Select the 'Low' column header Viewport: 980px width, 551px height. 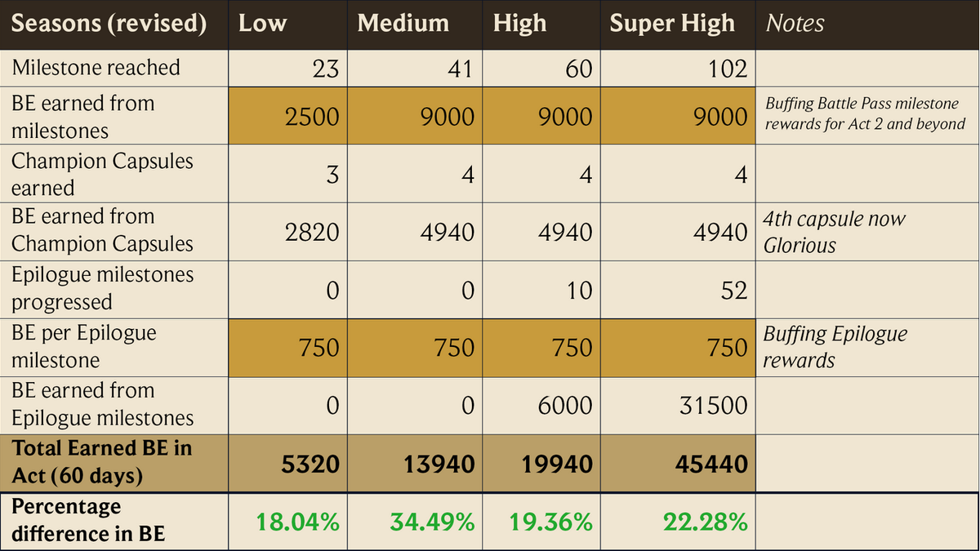tap(262, 23)
